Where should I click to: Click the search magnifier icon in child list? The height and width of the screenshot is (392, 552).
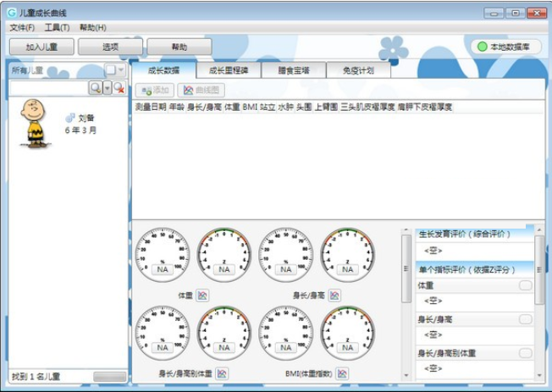click(x=96, y=88)
